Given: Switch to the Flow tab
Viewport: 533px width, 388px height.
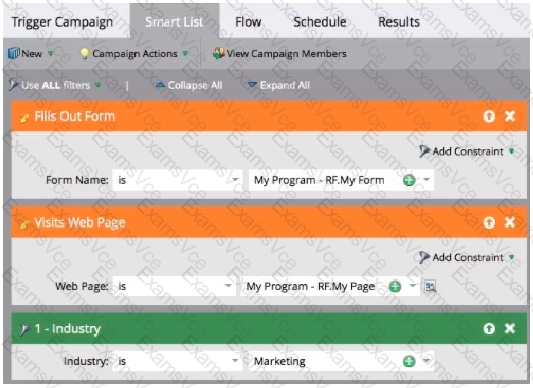Looking at the screenshot, I should tap(248, 22).
